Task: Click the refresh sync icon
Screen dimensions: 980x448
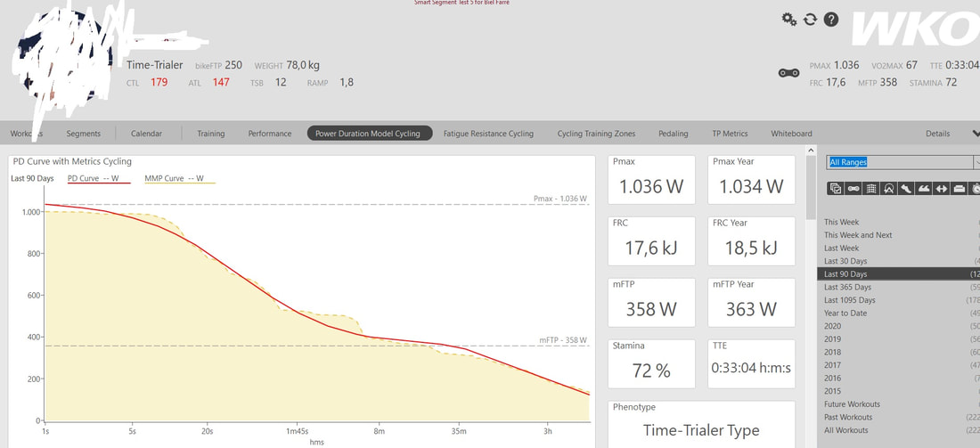Action: coord(810,20)
